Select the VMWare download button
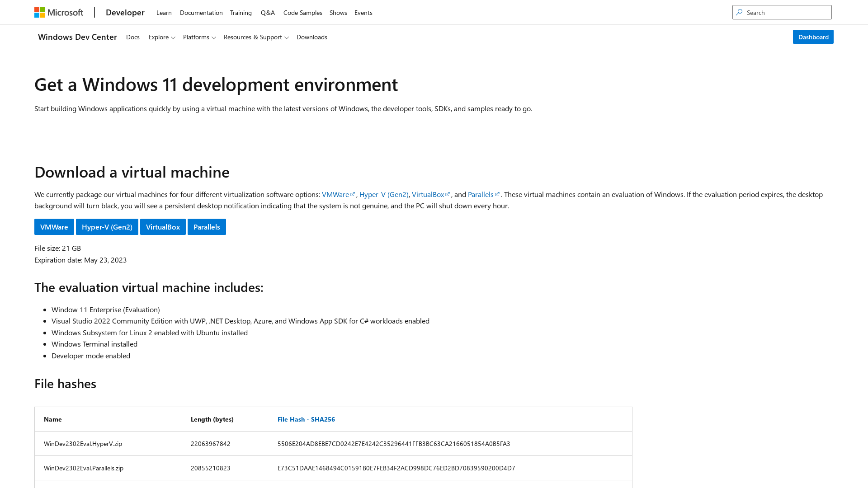This screenshot has width=868, height=488. [54, 226]
